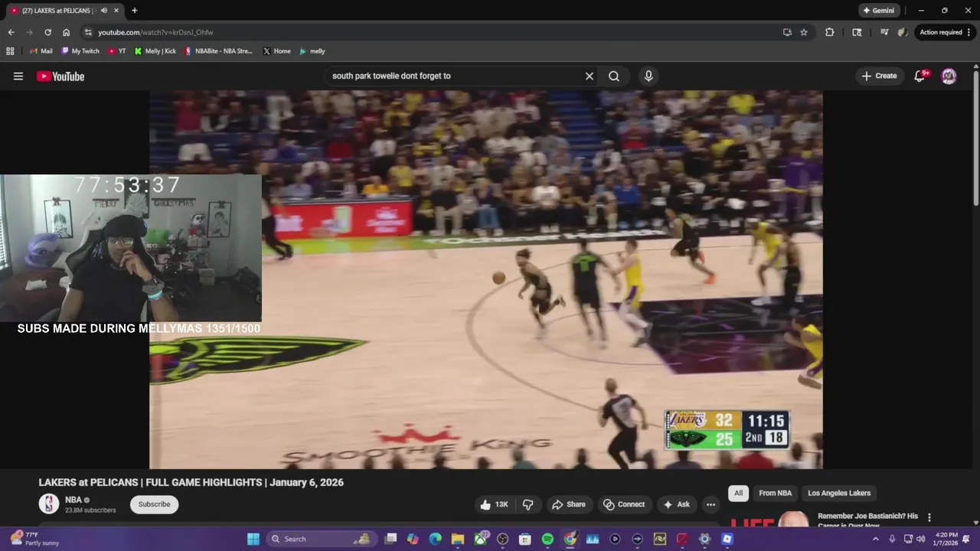The image size is (980, 551).
Task: Open the NBABite - NBA Stre... bookmark
Action: (219, 51)
